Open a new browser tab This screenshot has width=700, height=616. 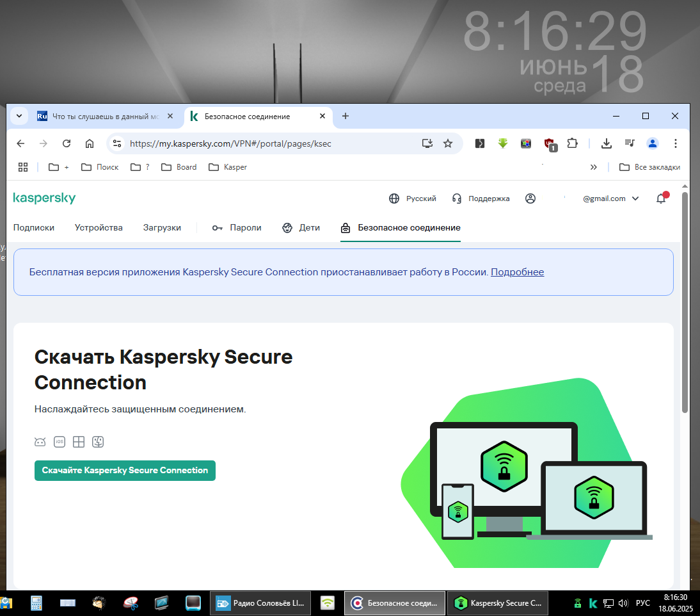(346, 116)
